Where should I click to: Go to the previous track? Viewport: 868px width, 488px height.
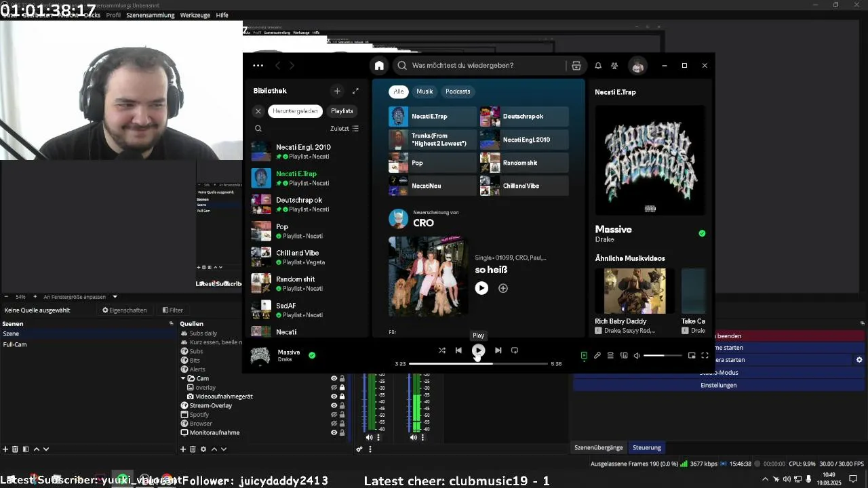point(458,350)
